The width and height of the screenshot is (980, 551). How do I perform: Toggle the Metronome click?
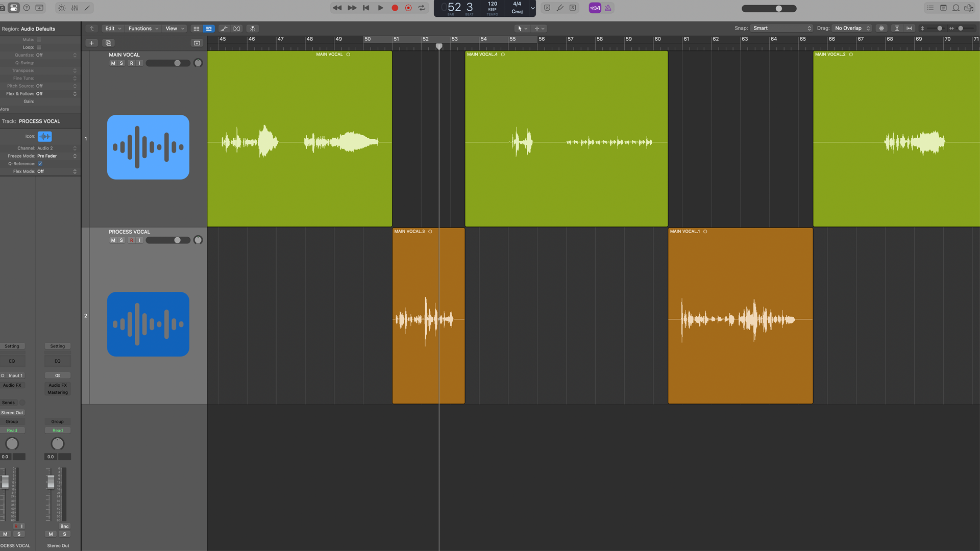pyautogui.click(x=608, y=8)
